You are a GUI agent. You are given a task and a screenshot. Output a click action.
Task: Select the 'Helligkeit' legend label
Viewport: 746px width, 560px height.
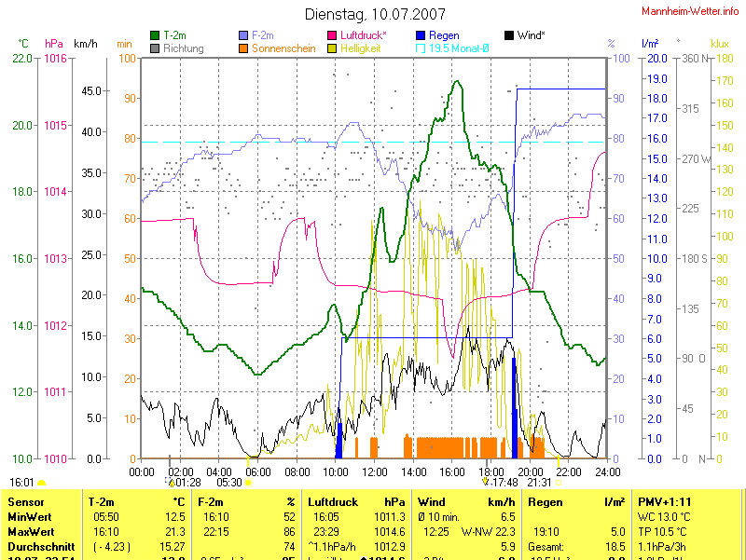[x=360, y=48]
